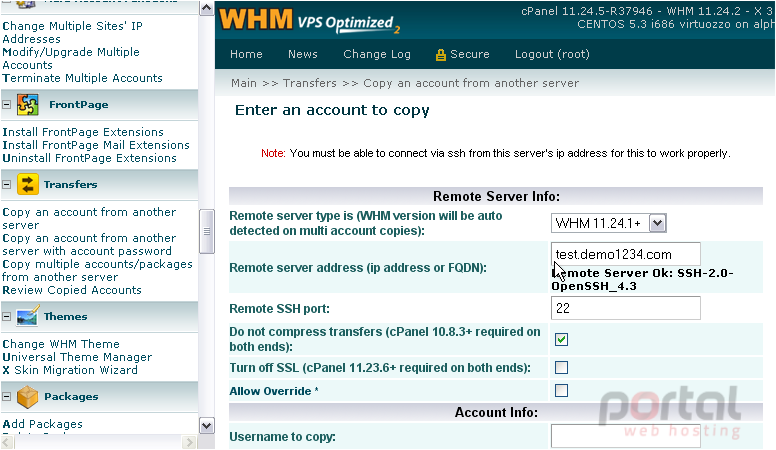Click the FrontPage section heading text
The image size is (776, 450).
79,104
